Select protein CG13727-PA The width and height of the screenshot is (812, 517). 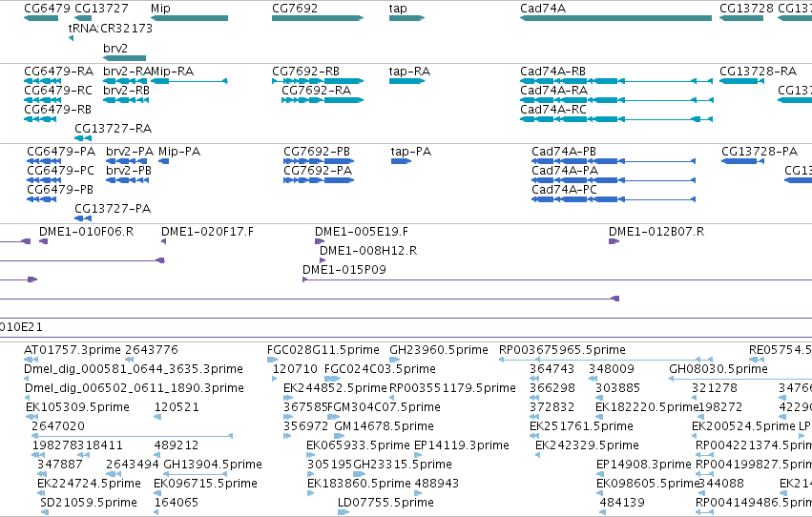(x=83, y=218)
